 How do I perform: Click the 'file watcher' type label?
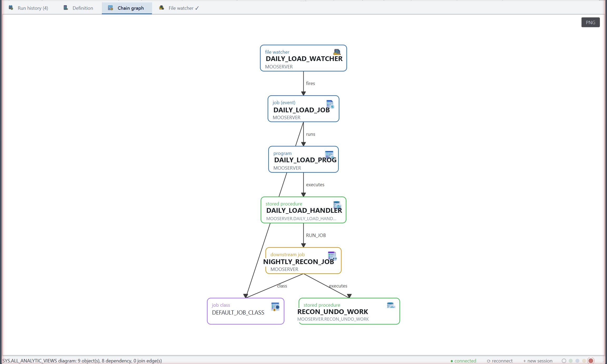tap(277, 52)
